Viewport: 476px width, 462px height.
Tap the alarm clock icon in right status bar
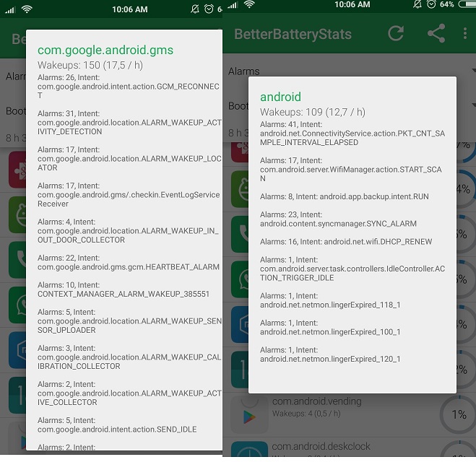coord(431,4)
